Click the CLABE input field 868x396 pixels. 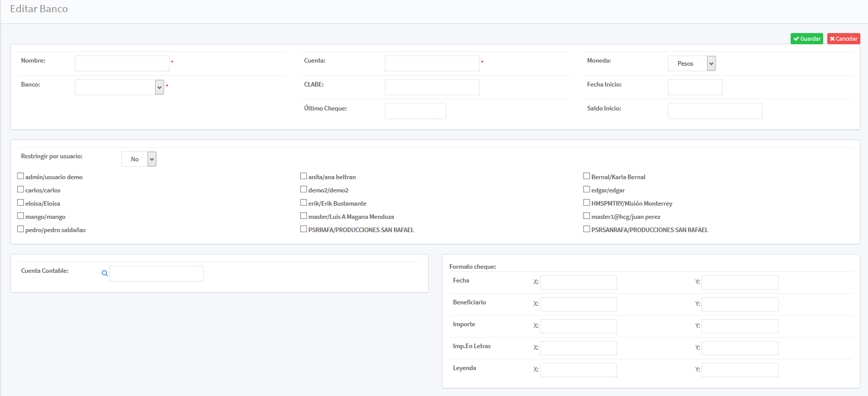(432, 88)
